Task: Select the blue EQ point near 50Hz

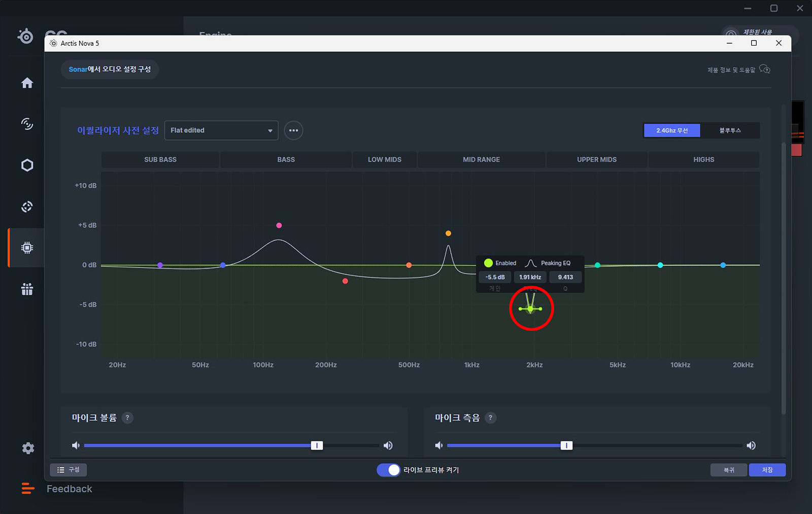Action: [x=223, y=265]
